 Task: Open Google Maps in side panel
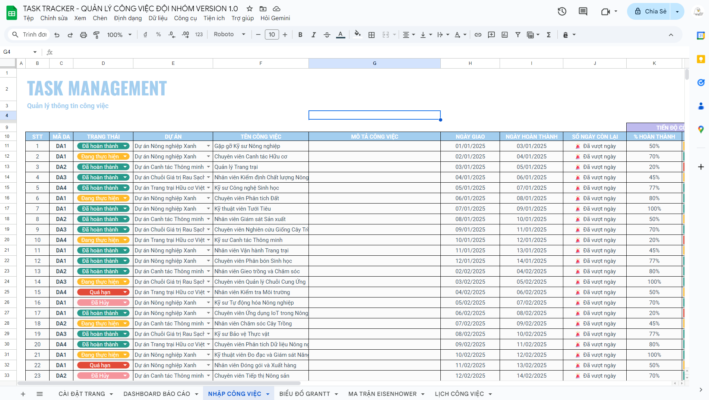tap(700, 129)
